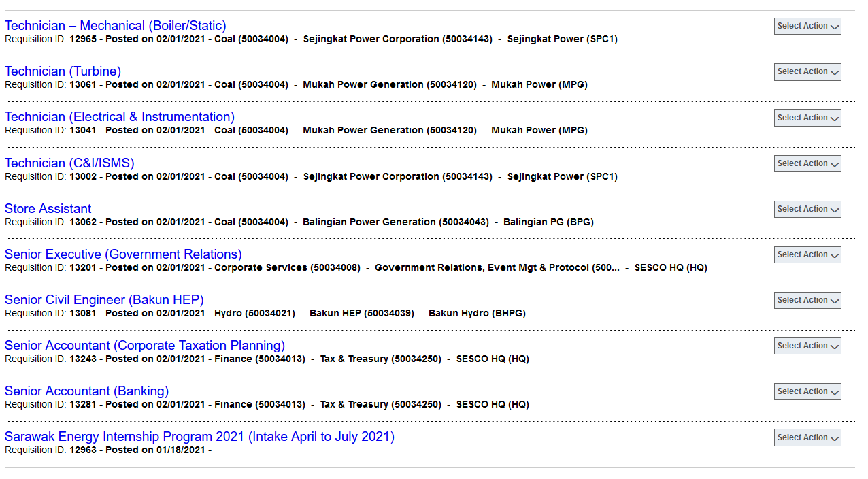This screenshot has width=868, height=479.
Task: Open Senior Executive (Government Relations) posting
Action: [123, 254]
